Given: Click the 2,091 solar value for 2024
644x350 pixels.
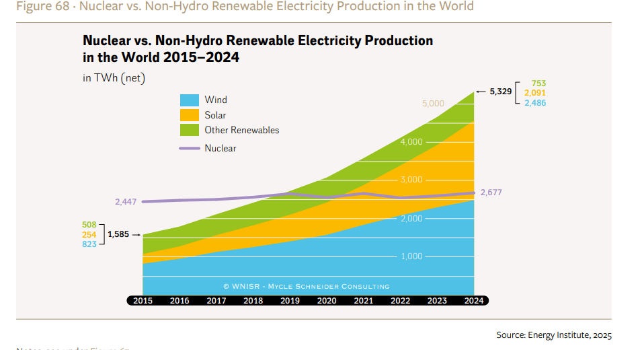Looking at the screenshot, I should [x=534, y=93].
